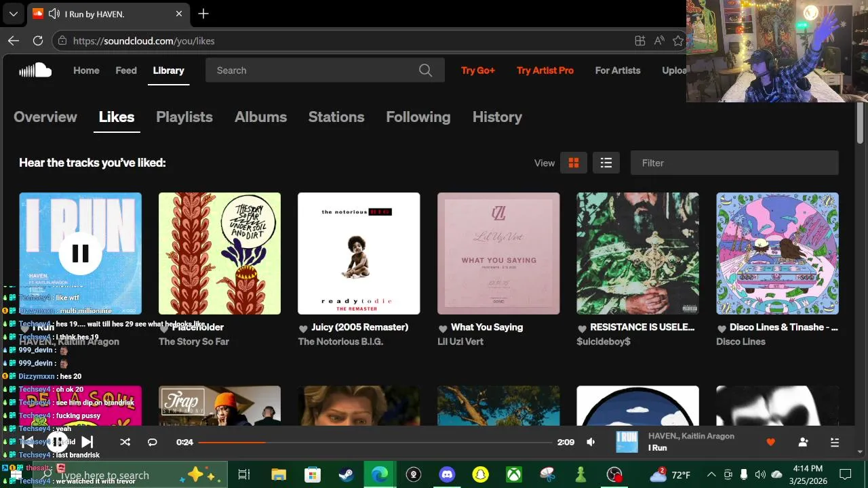The width and height of the screenshot is (868, 488).
Task: Unlike What You Saying heart
Action: click(x=443, y=329)
